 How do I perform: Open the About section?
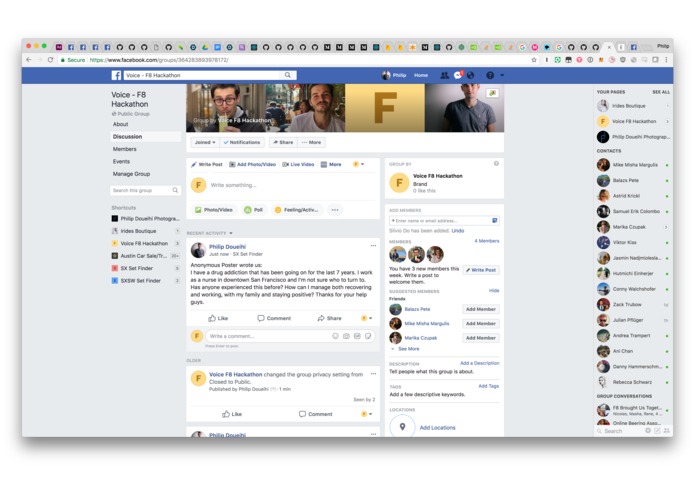[x=121, y=124]
